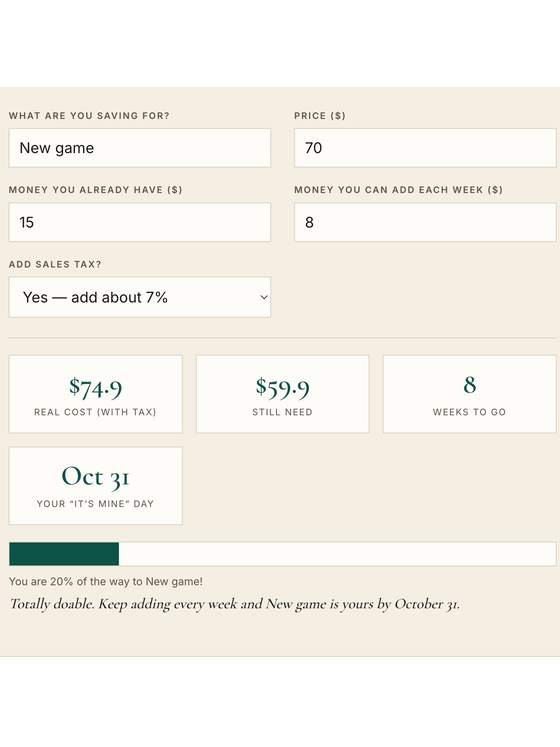This screenshot has height=747, width=560.
Task: Click the 'Price ($)' label
Action: (x=320, y=116)
